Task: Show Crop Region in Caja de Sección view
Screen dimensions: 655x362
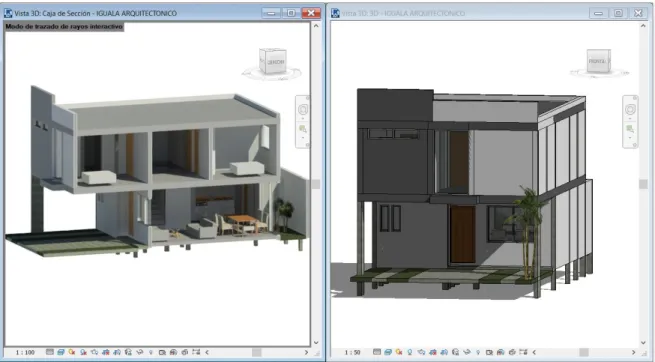Action: click(117, 352)
